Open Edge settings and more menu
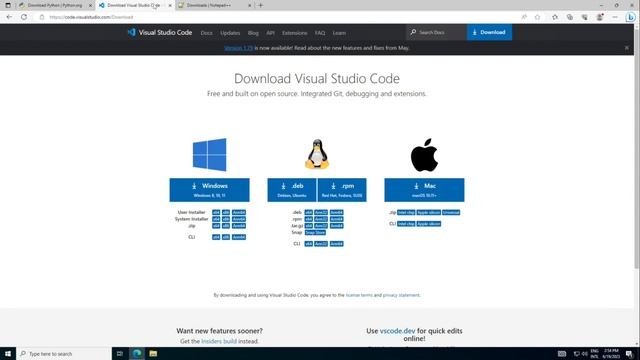Viewport: 640px width, 360px height. coord(615,17)
